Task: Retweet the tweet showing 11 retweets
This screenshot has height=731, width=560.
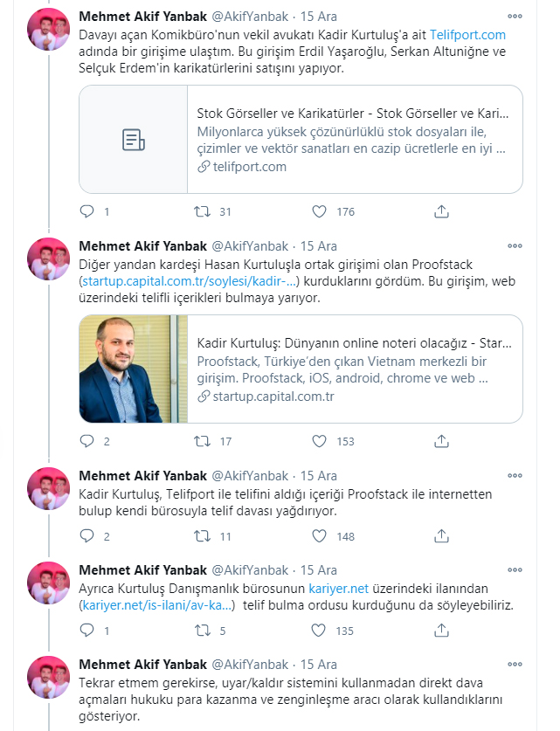Action: point(202,536)
